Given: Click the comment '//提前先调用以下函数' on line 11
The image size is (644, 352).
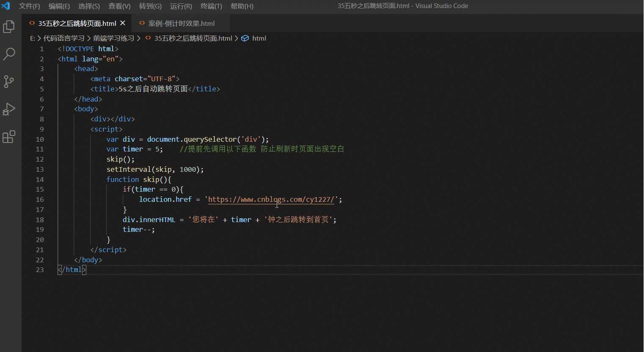Looking at the screenshot, I should [218, 149].
